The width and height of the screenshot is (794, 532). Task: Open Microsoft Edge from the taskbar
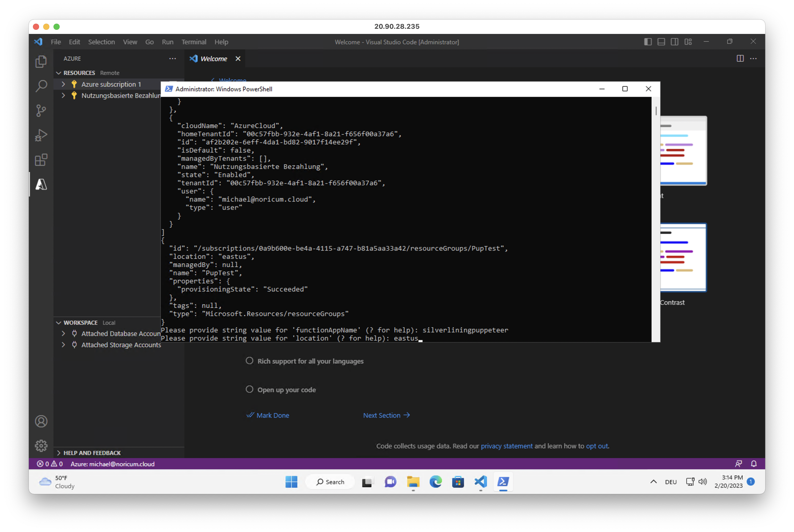(x=436, y=482)
